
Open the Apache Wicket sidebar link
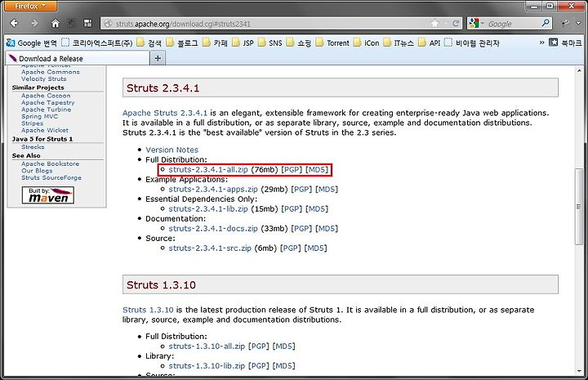(45, 130)
